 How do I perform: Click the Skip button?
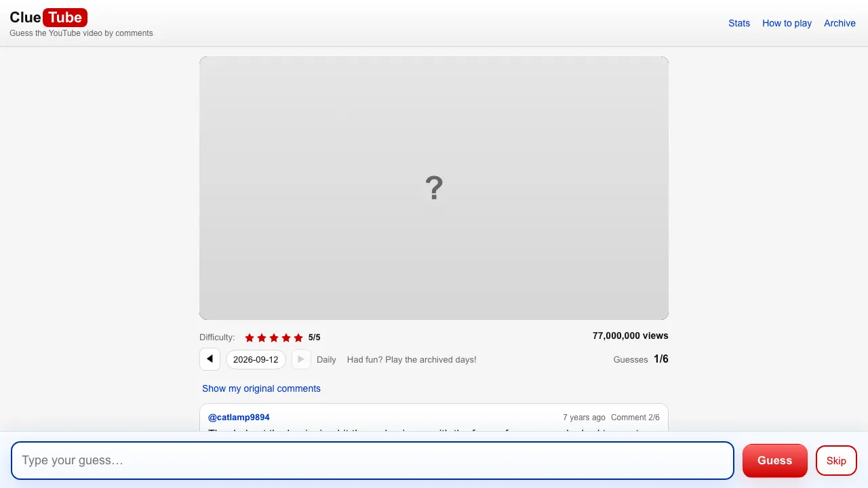tap(836, 460)
